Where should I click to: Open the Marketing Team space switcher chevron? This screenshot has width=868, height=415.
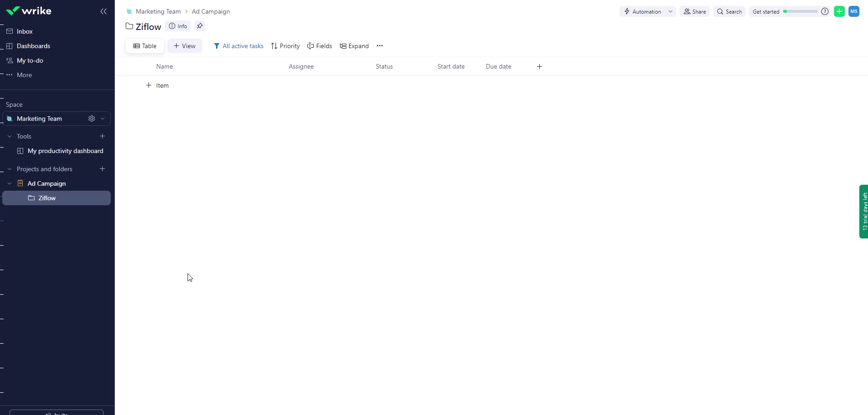coord(103,119)
